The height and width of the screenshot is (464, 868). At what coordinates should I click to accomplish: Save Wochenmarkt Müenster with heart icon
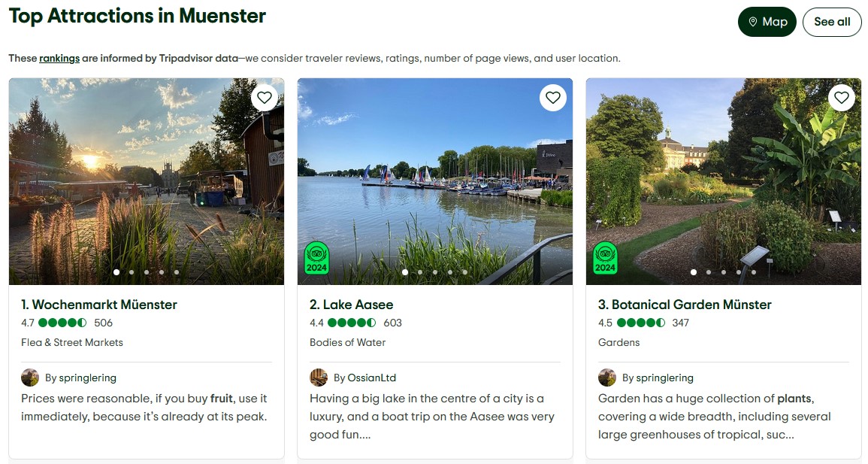click(265, 98)
